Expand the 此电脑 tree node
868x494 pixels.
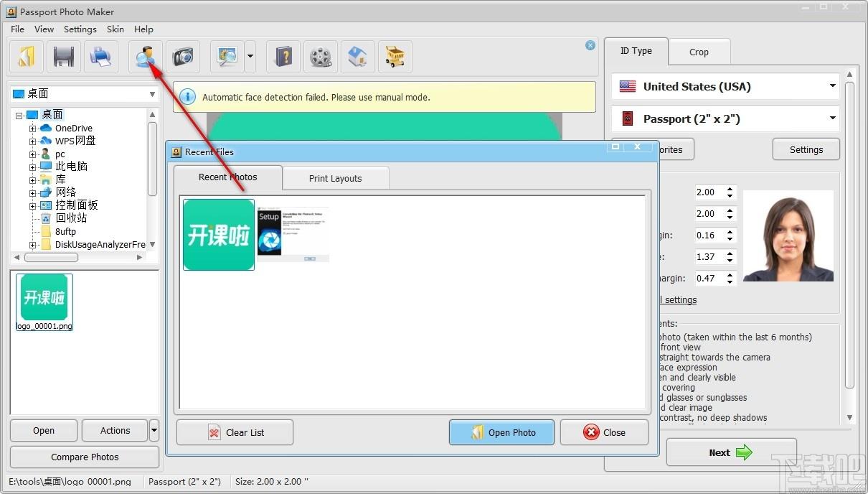pyautogui.click(x=33, y=167)
